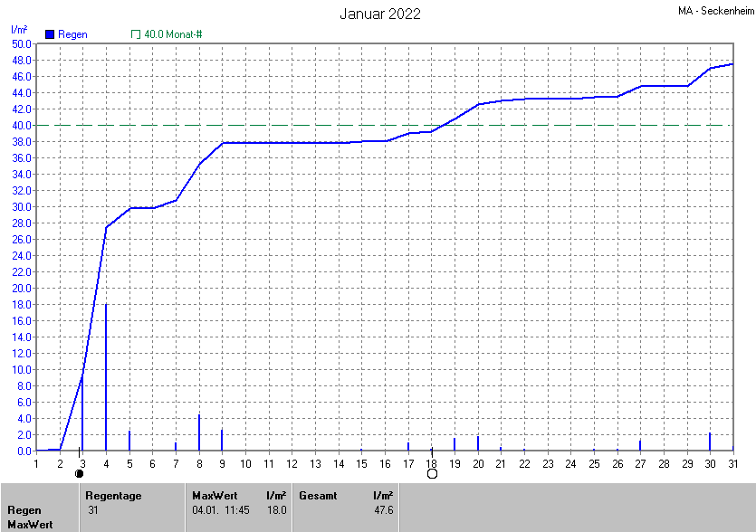Click the MA - Seckenheim station label
The height and width of the screenshot is (532, 756).
click(x=714, y=12)
